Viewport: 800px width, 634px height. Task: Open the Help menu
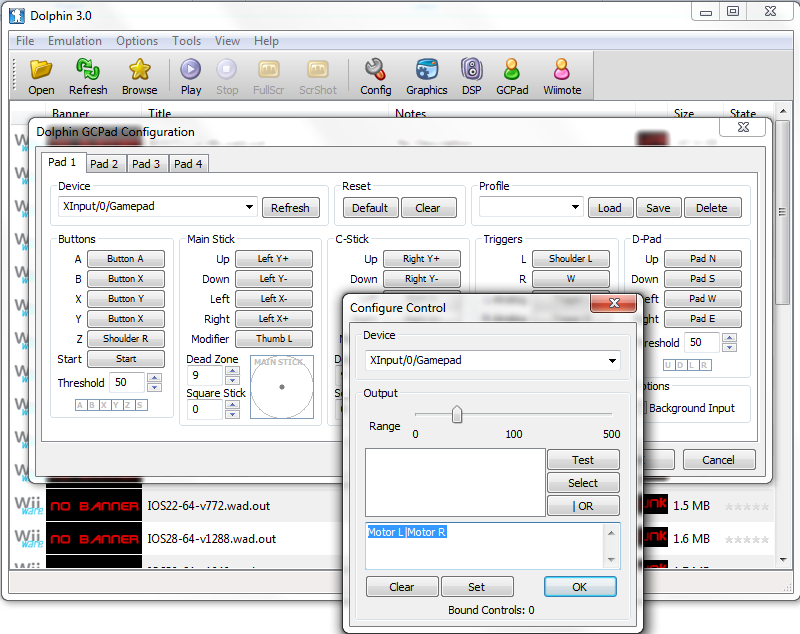point(266,41)
